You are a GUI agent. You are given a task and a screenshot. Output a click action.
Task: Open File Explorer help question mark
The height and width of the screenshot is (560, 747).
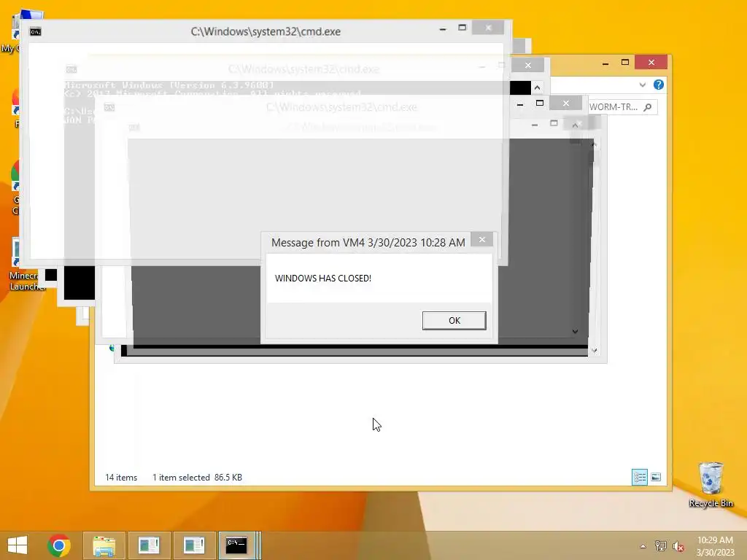(659, 85)
